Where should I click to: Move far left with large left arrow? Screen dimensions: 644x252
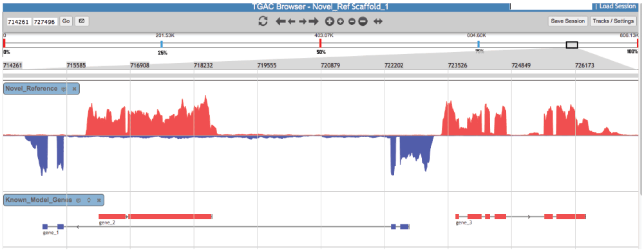[281, 21]
